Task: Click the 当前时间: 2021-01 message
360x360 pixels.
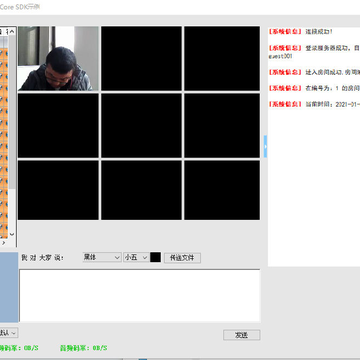Action: pyautogui.click(x=314, y=104)
